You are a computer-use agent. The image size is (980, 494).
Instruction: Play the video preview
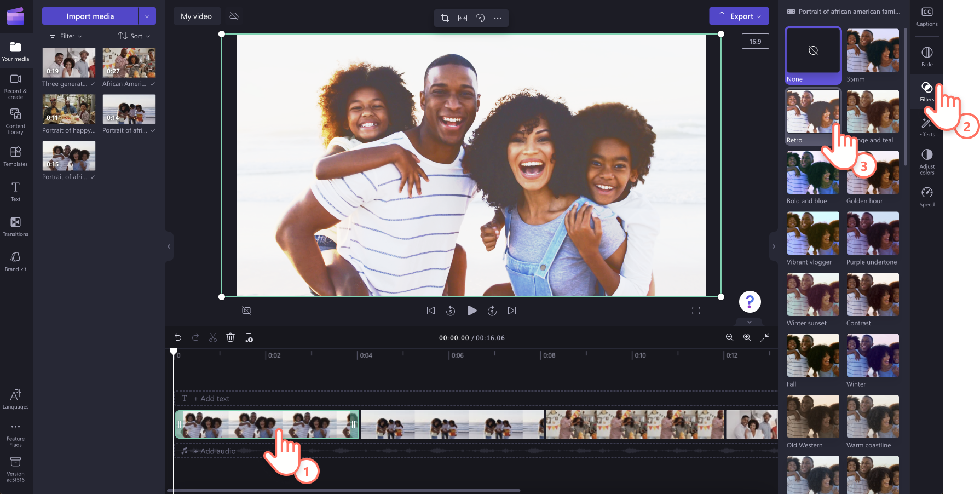tap(471, 311)
